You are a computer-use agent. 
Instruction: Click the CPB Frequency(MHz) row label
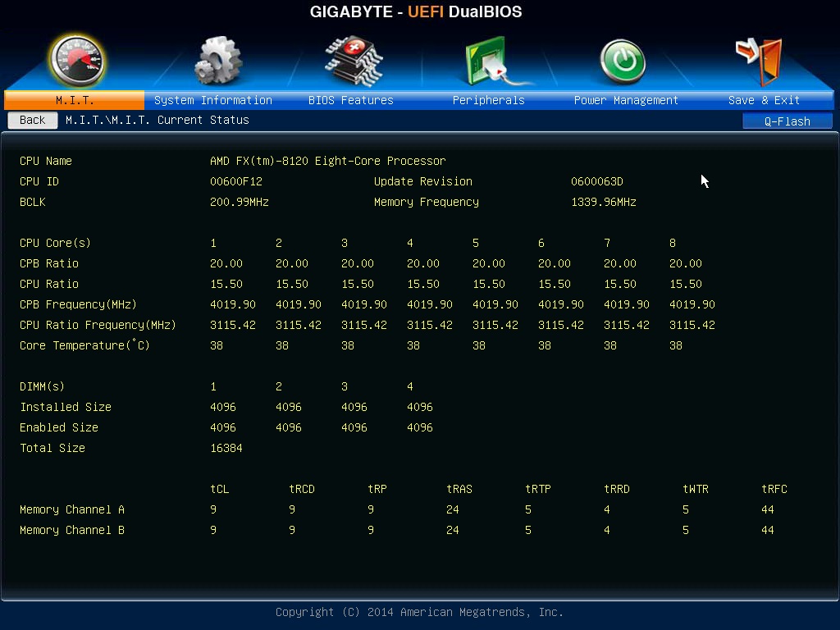pos(78,304)
